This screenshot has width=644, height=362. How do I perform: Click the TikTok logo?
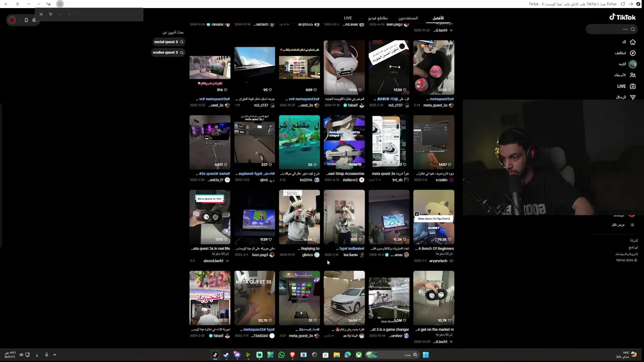tap(622, 17)
